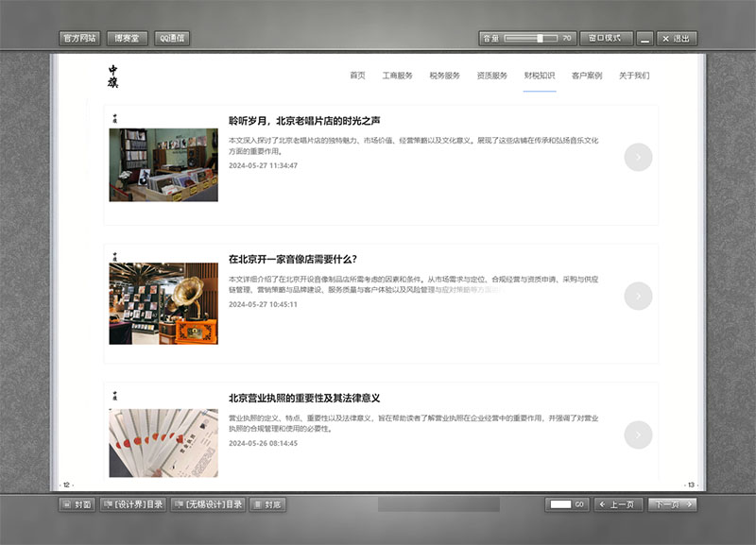Viewport: 756px width, 545px height.
Task: Switch to 窗口模式 (window mode)
Action: pos(605,38)
